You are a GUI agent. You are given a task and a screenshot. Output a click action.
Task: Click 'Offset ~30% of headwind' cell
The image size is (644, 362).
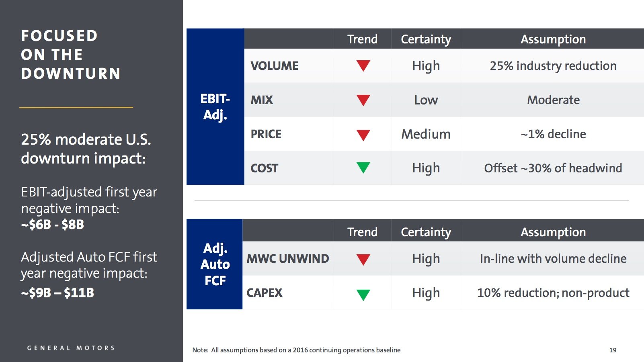(553, 168)
